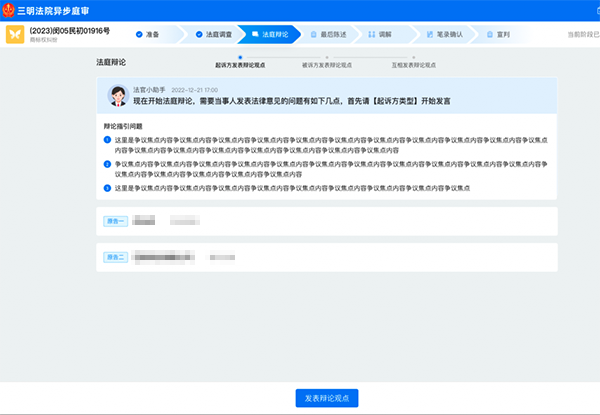Screen dimensions: 600x415
Task: Click the checkmark icon beside 法庭调查
Action: [x=199, y=34]
